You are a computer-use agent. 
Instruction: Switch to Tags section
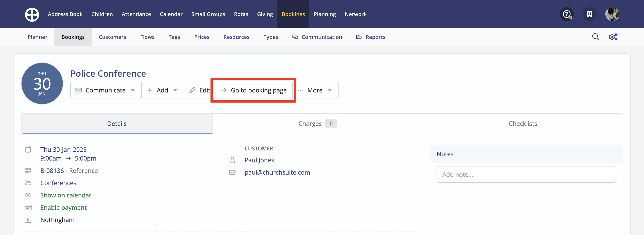(x=174, y=37)
